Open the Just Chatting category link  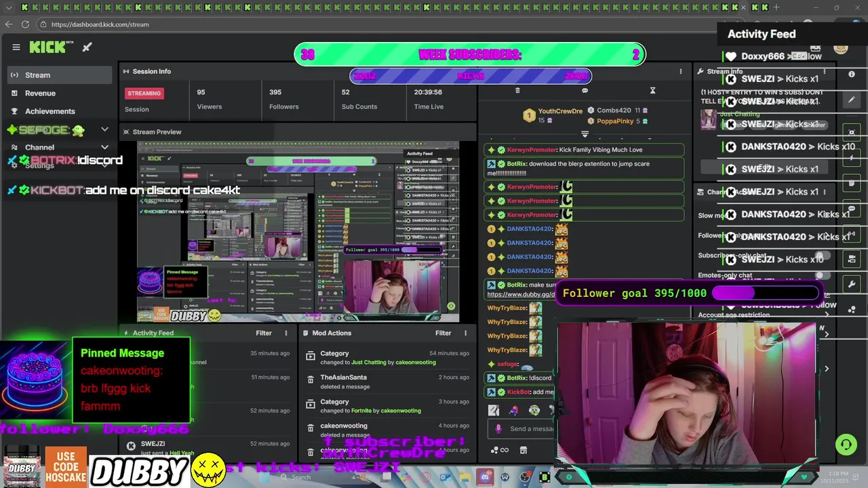click(x=370, y=363)
